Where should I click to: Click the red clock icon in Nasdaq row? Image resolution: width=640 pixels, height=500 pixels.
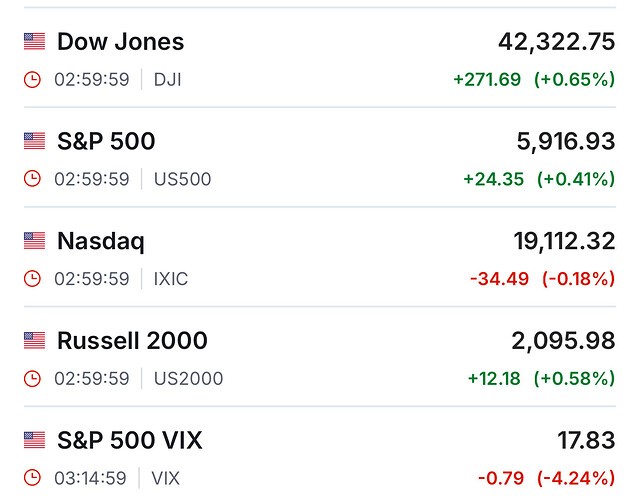coord(33,279)
